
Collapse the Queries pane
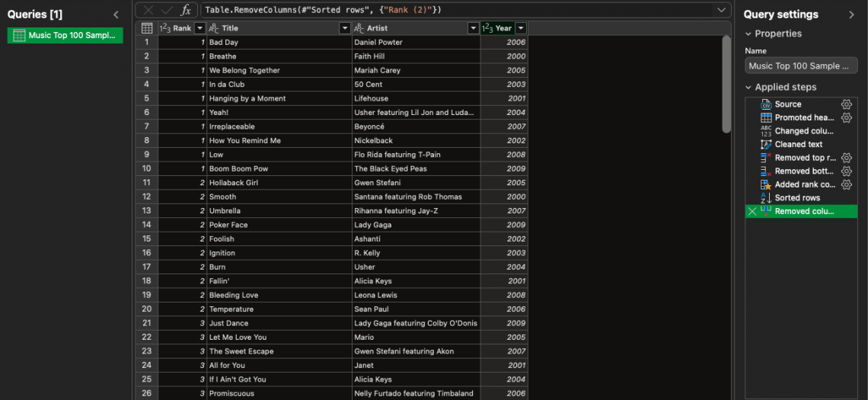[x=116, y=14]
